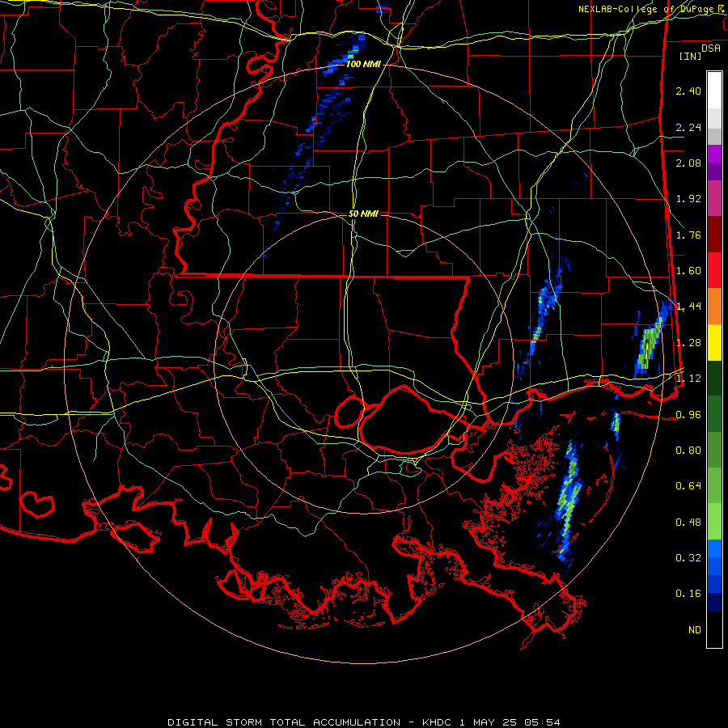The width and height of the screenshot is (728, 728).
Task: Select the 0.32 legend value
Action: (688, 558)
